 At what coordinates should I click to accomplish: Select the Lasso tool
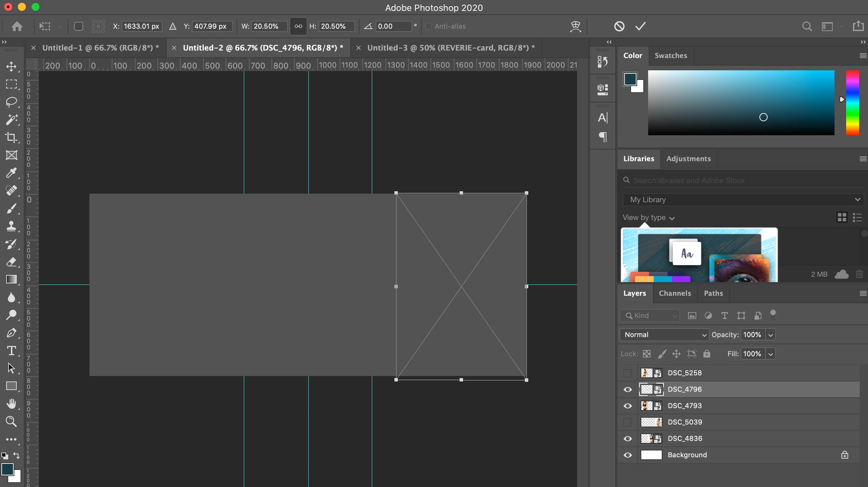coord(11,102)
